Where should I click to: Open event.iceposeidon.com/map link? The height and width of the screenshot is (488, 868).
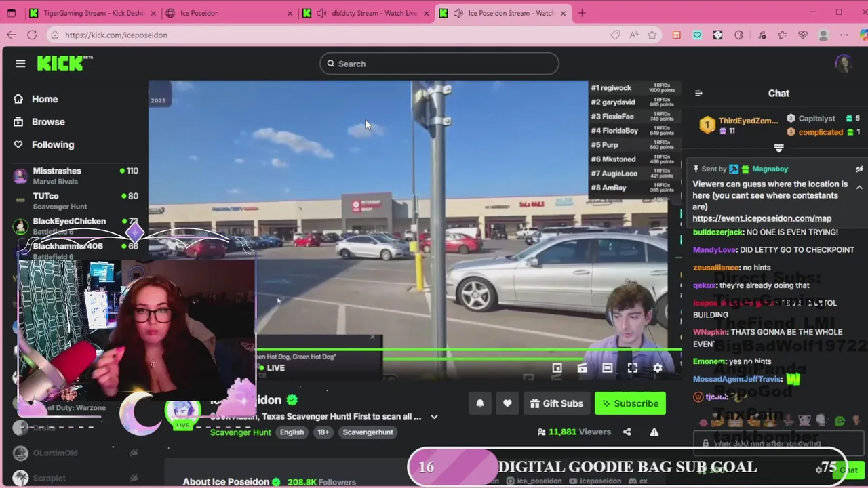pos(762,218)
